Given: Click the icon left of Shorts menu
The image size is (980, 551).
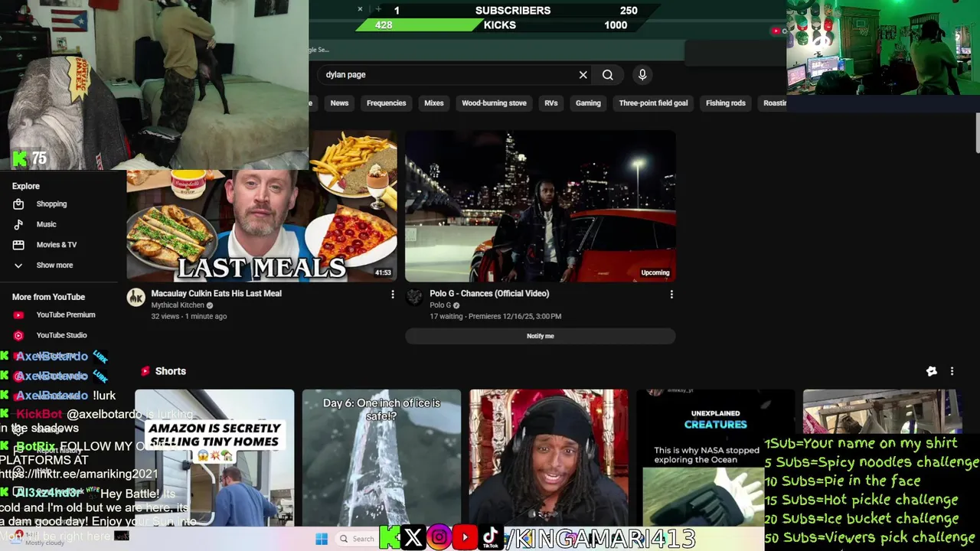Looking at the screenshot, I should pyautogui.click(x=932, y=371).
